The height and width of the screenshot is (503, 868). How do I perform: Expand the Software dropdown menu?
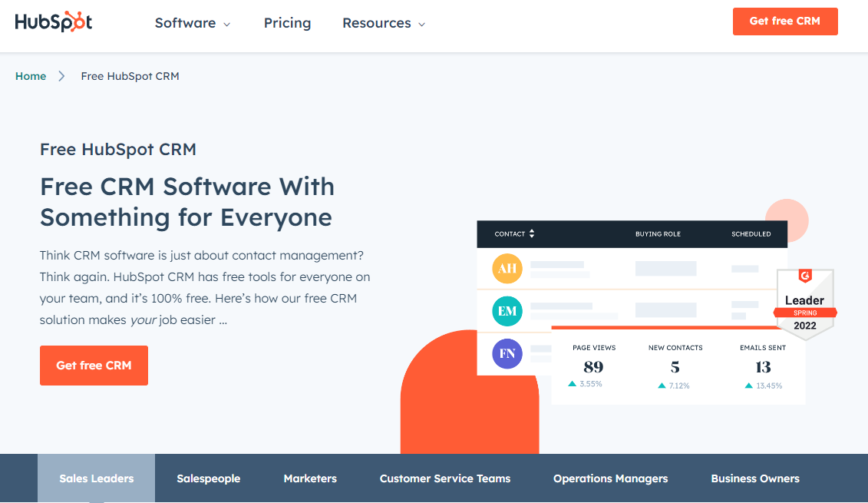point(192,23)
